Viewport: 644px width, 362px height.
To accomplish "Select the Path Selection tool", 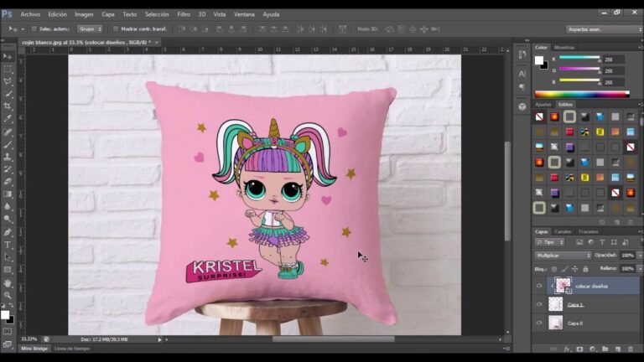I will click(x=8, y=257).
